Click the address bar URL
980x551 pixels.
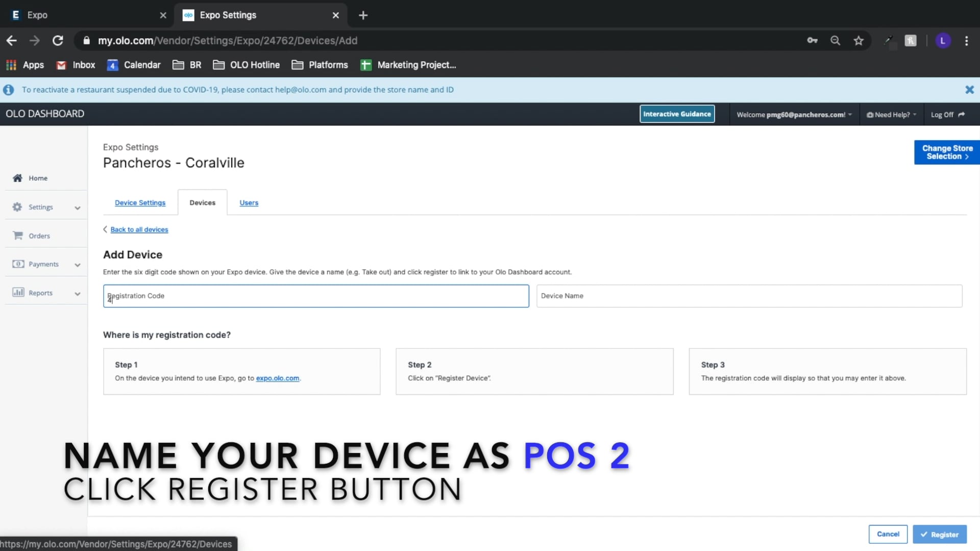coord(228,41)
